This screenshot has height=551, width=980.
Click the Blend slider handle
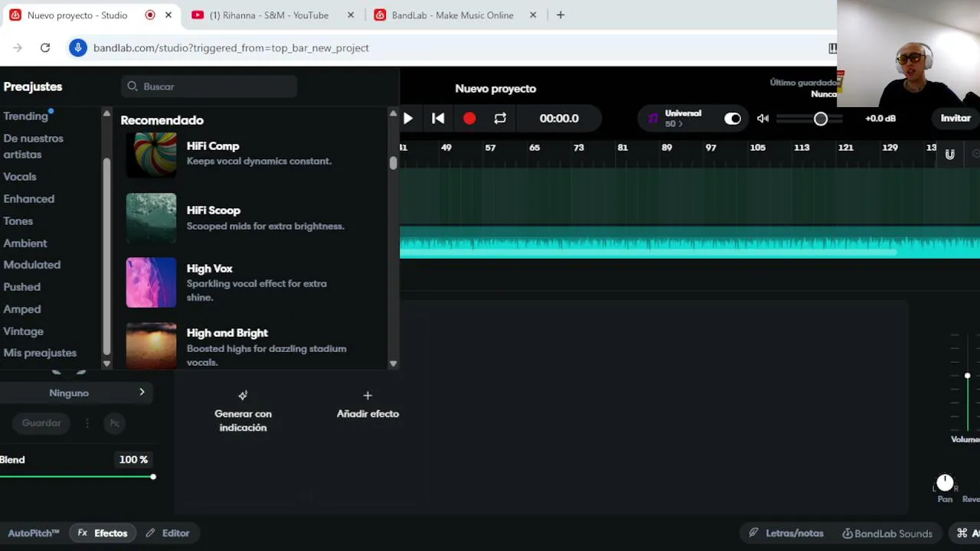(153, 477)
